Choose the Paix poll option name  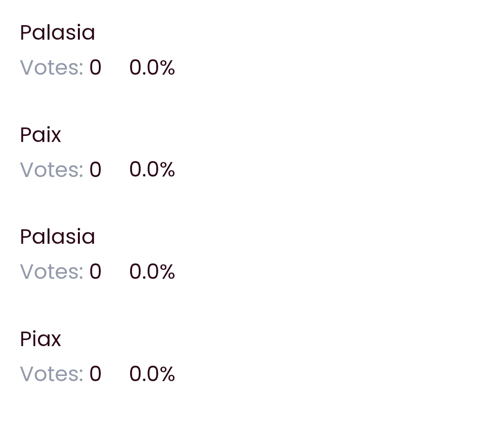(x=41, y=135)
